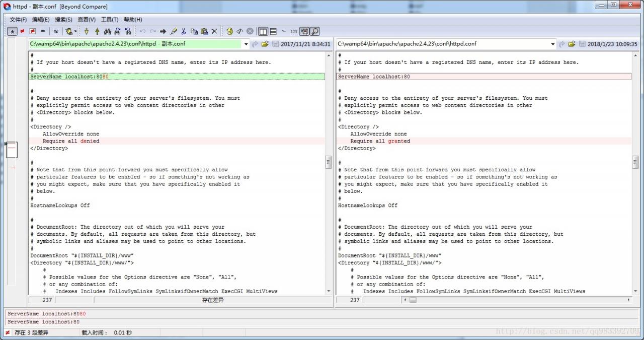Copy section to right with black arrow
Viewport: 644px width, 340px height.
coord(163,31)
